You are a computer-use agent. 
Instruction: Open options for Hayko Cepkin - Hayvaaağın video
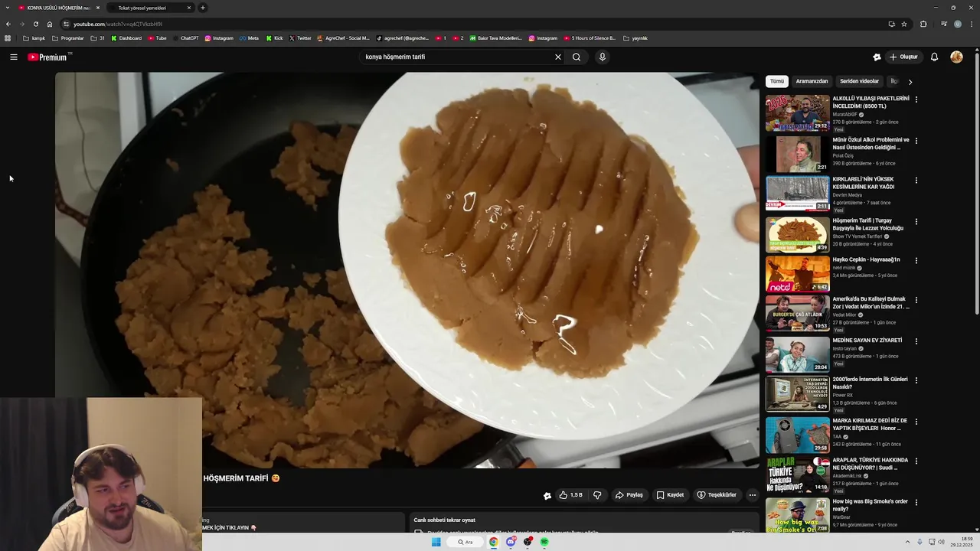(x=916, y=260)
